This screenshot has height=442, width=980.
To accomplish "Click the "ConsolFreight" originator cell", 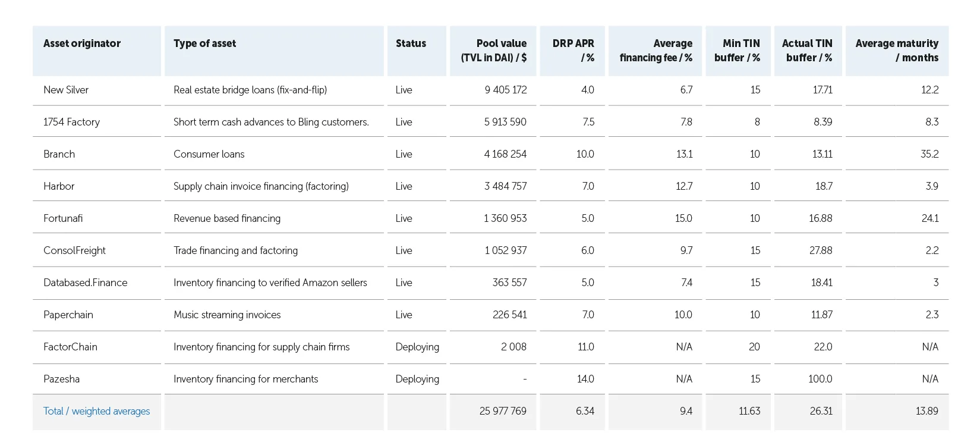I will (x=74, y=250).
